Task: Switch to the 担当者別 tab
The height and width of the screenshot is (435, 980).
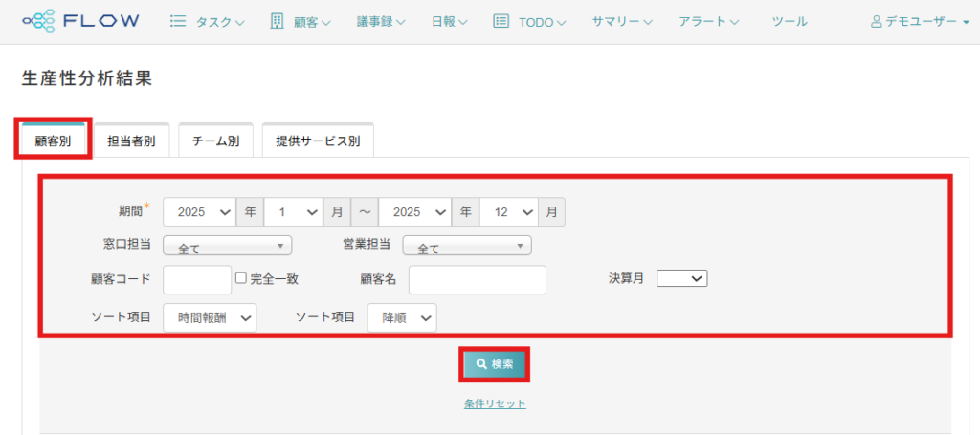Action: pos(131,141)
